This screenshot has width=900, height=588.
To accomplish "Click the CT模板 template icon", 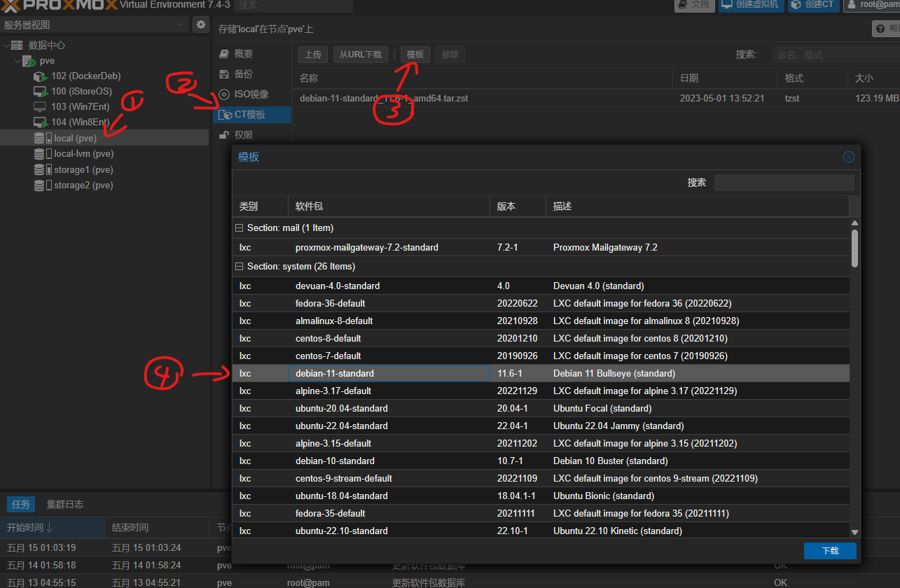I will click(225, 115).
